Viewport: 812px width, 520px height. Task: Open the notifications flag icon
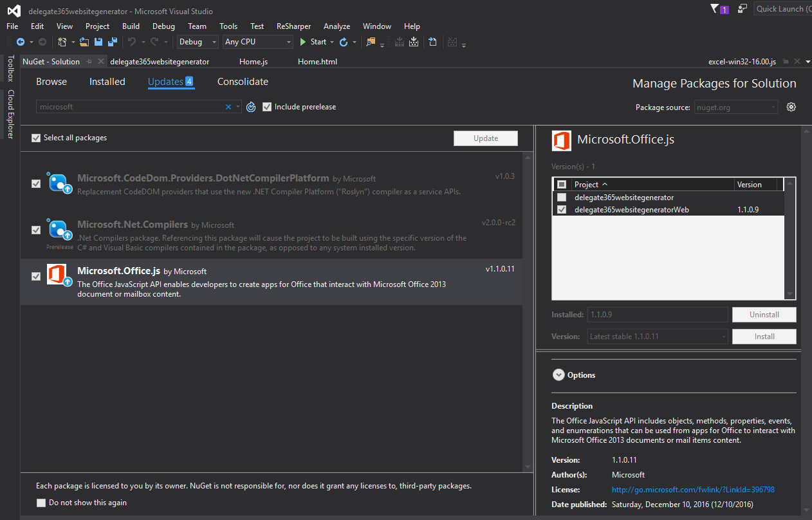[x=715, y=9]
